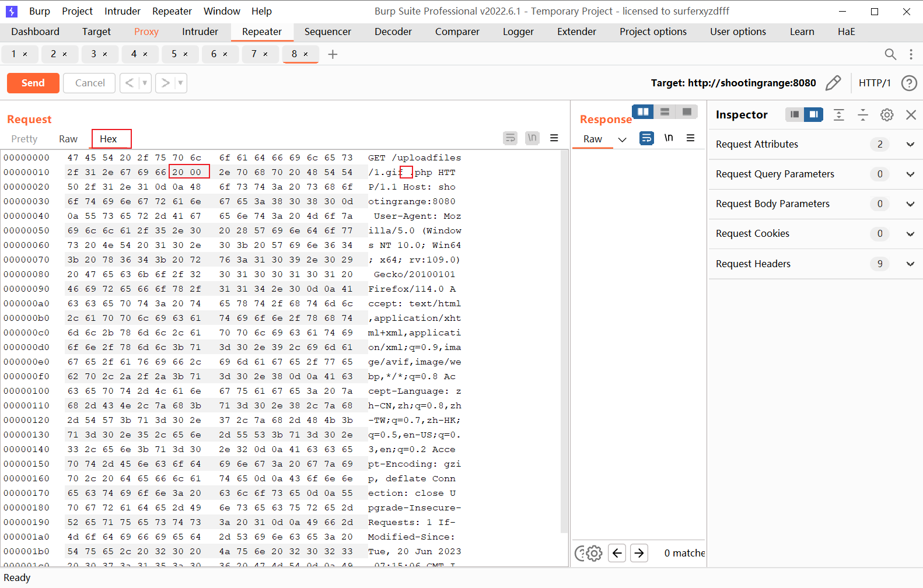
Task: Select row offset 00000050
Action: 26,230
